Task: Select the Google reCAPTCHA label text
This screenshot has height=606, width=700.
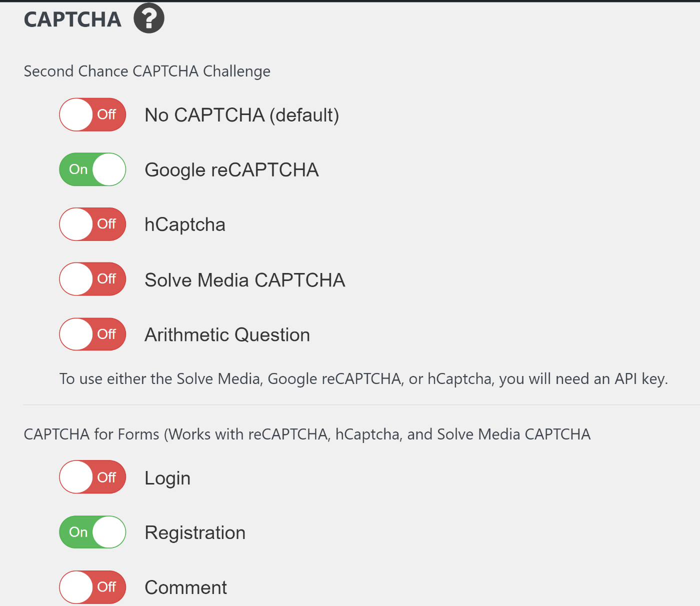Action: (x=231, y=169)
